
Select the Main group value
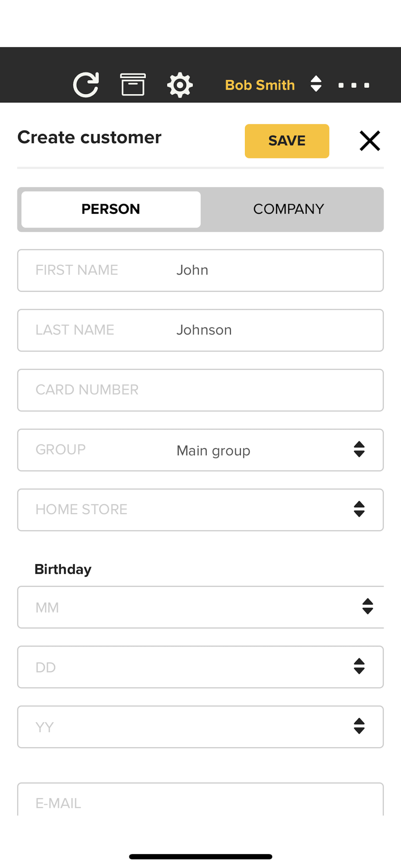(214, 451)
